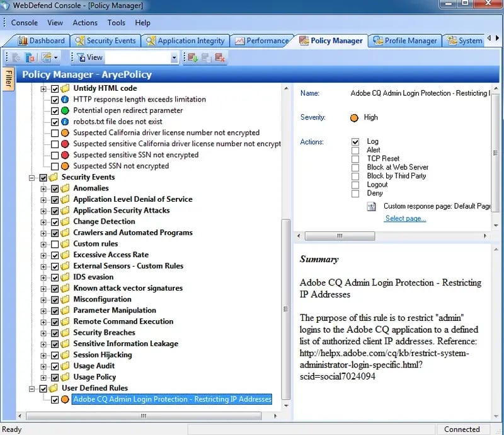The width and height of the screenshot is (504, 435).
Task: Open the Filter side panel button
Action: [8, 80]
